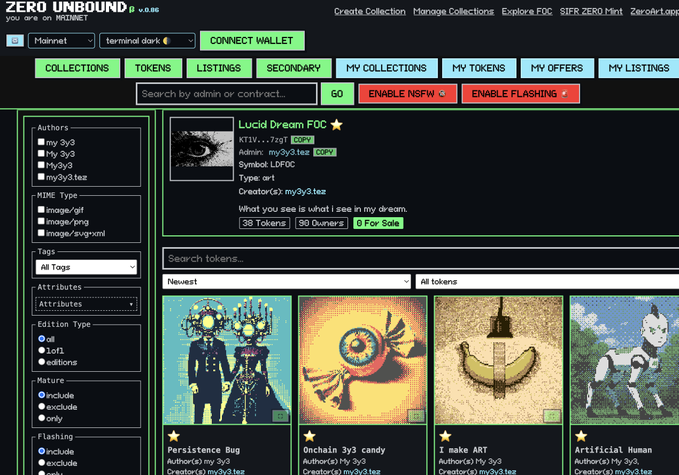This screenshot has height=475, width=679.
Task: Expand the Attributes dropdown
Action: coord(86,304)
